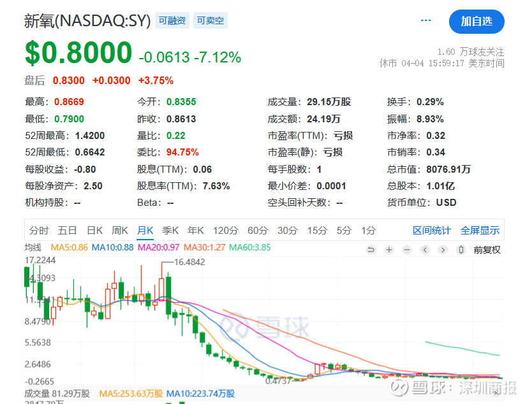Click the after-hours price 0.8300
The width and height of the screenshot is (532, 404).
(x=68, y=81)
